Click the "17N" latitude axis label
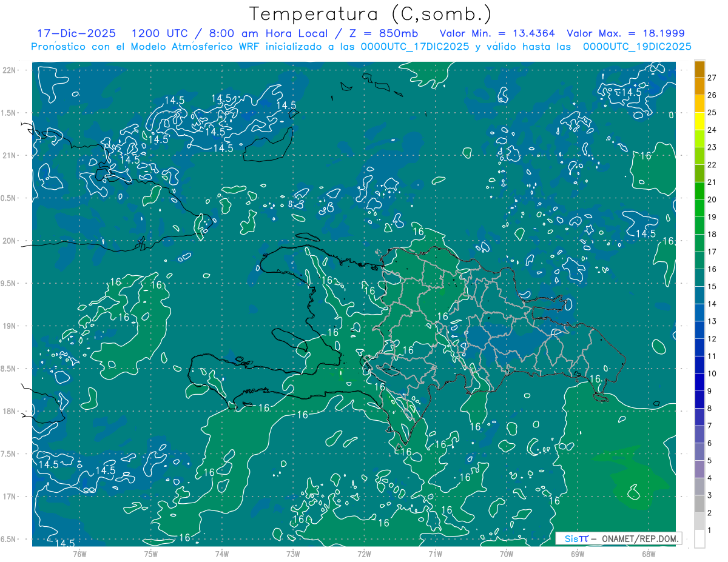 tap(10, 497)
